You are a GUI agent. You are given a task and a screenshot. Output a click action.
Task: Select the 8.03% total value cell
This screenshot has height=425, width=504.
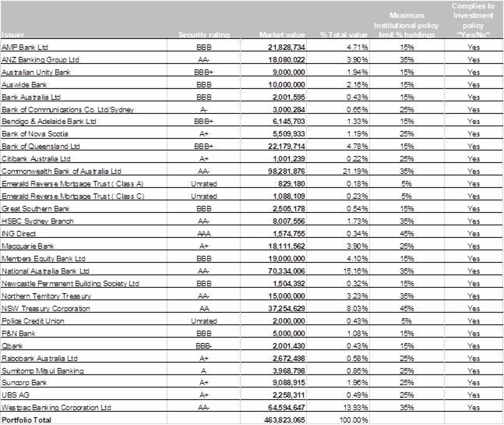(358, 309)
